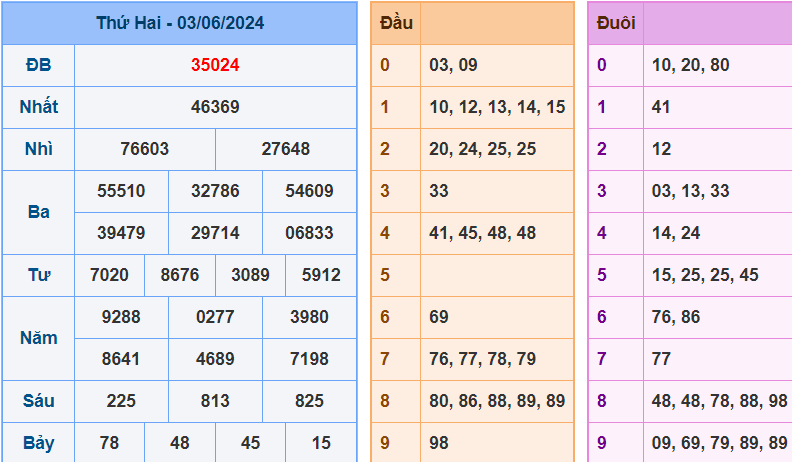Click the Đầu column header
The image size is (792, 462).
397,23
